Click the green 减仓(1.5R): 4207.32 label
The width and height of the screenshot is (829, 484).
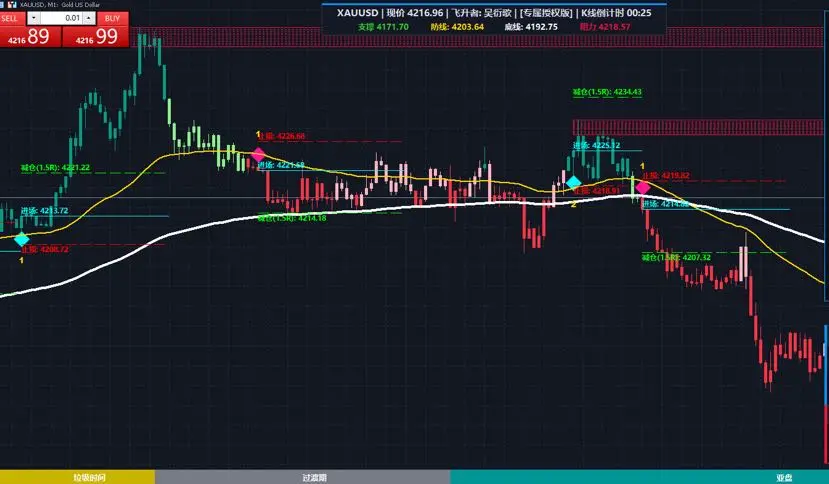pyautogui.click(x=676, y=258)
